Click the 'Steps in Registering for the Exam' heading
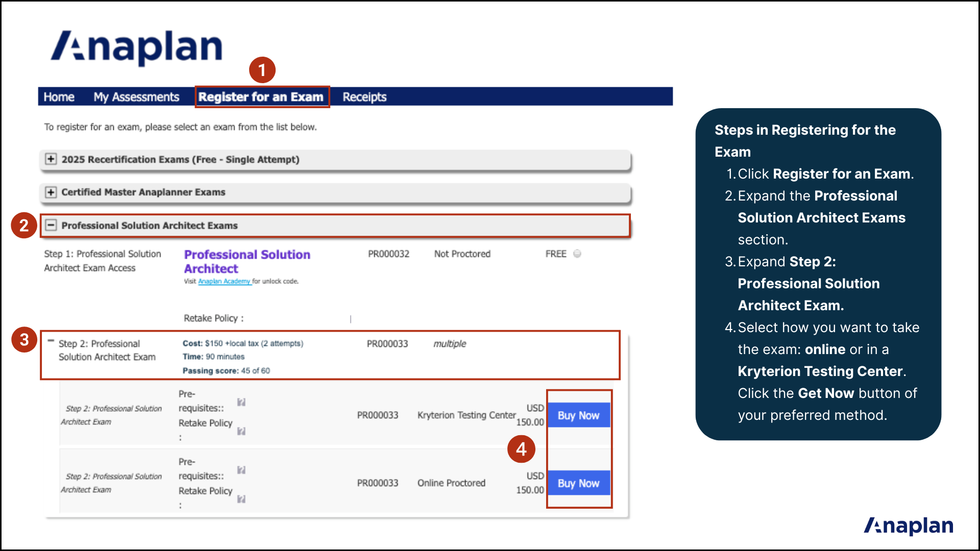This screenshot has height=551, width=980. tap(805, 141)
